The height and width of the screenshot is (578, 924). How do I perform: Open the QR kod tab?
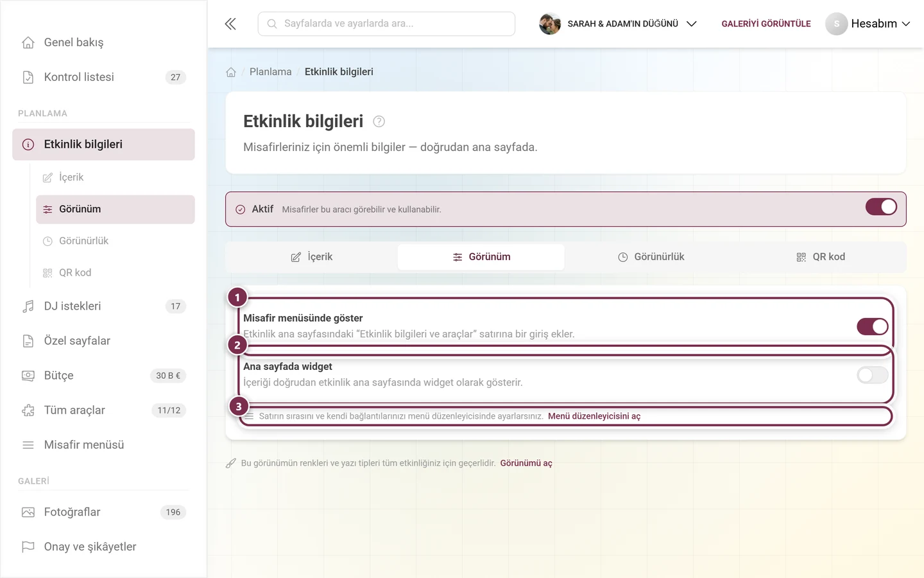tap(820, 257)
